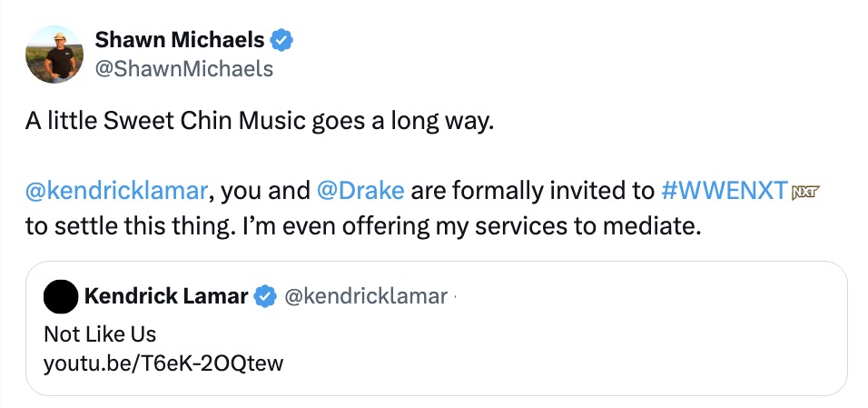Click the verified badge beside Kendrick Lamar
This screenshot has height=408, width=868.
click(264, 296)
